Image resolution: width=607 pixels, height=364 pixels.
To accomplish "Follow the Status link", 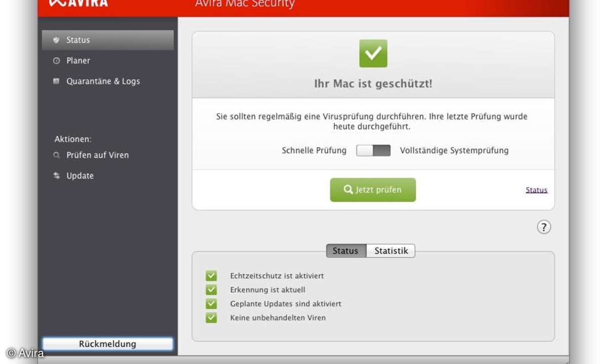I will (x=537, y=190).
